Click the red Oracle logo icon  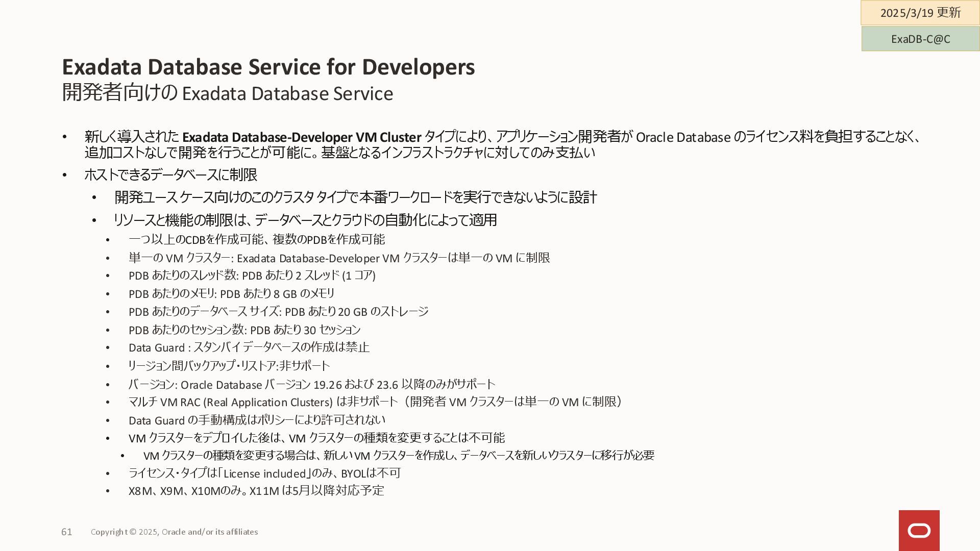(919, 531)
